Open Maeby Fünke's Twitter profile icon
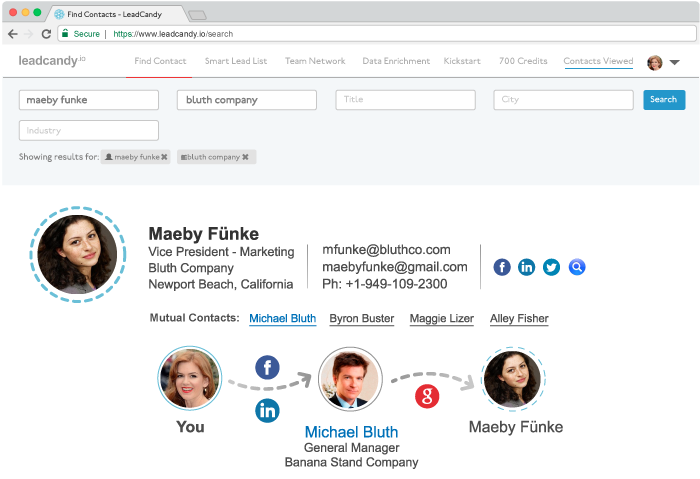The height and width of the screenshot is (479, 700). click(551, 267)
